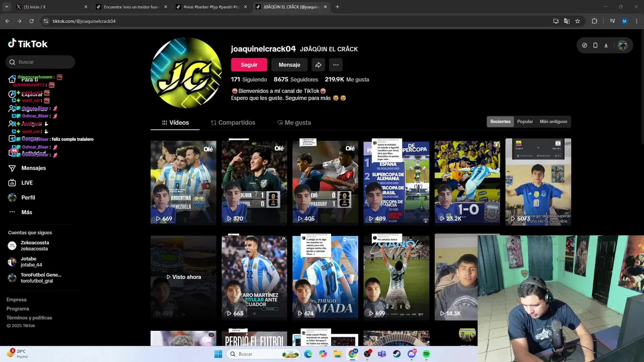Image resolution: width=644 pixels, height=362 pixels.
Task: Click the TikTok logo
Action: (x=28, y=44)
